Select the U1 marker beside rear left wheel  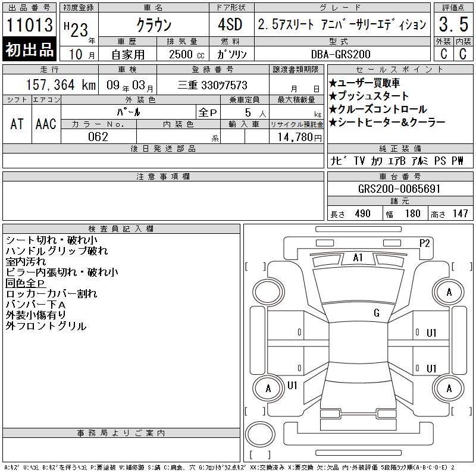[292, 385]
